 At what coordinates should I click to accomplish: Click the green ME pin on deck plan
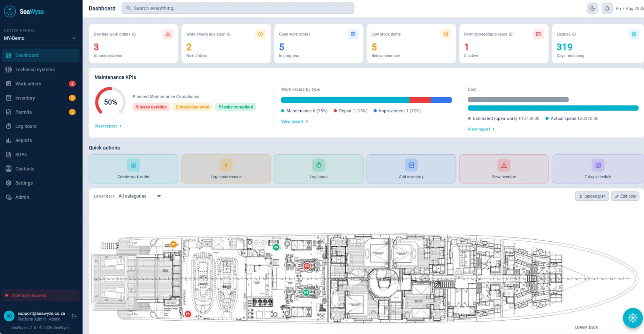[306, 293]
